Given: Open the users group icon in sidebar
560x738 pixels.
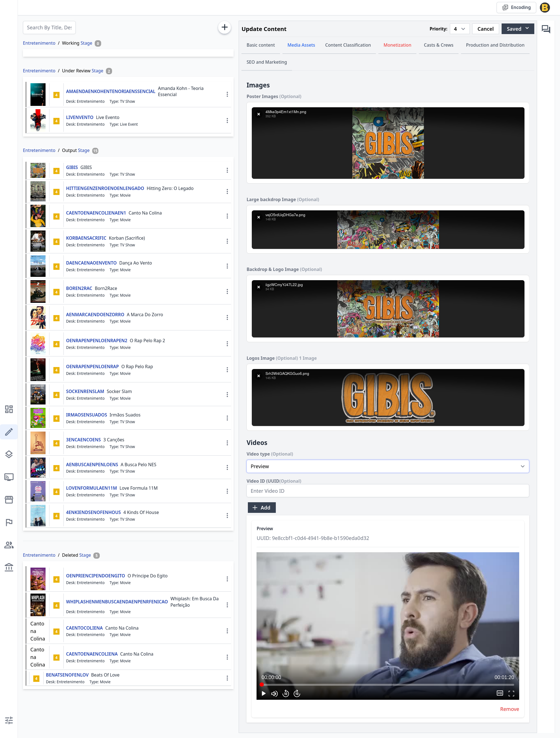Looking at the screenshot, I should point(9,545).
